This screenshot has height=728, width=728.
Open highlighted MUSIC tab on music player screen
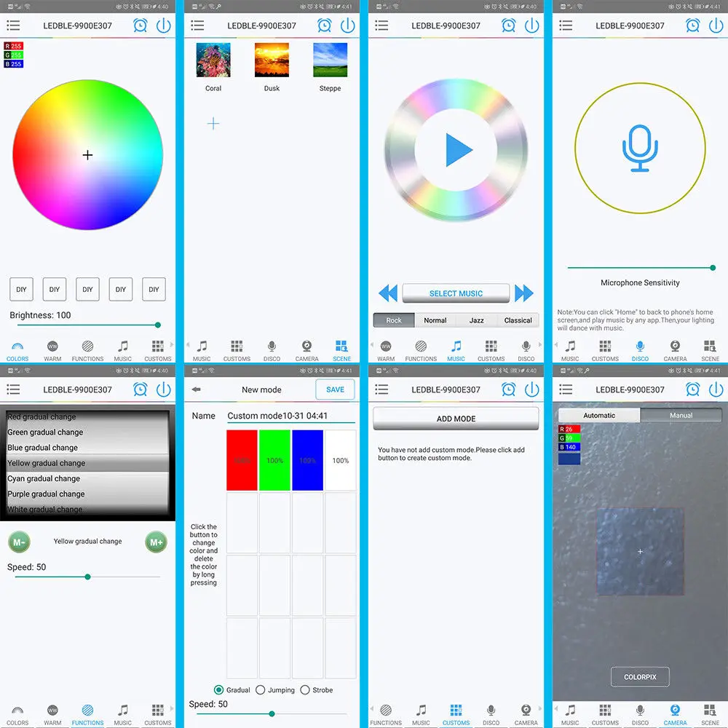(x=456, y=352)
